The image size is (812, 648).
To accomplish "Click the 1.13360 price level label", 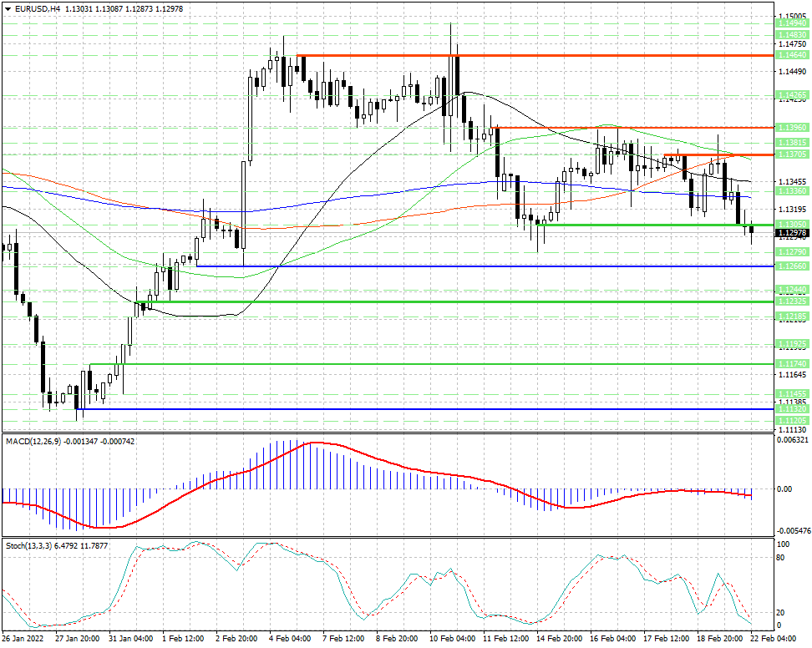I will pyautogui.click(x=792, y=191).
